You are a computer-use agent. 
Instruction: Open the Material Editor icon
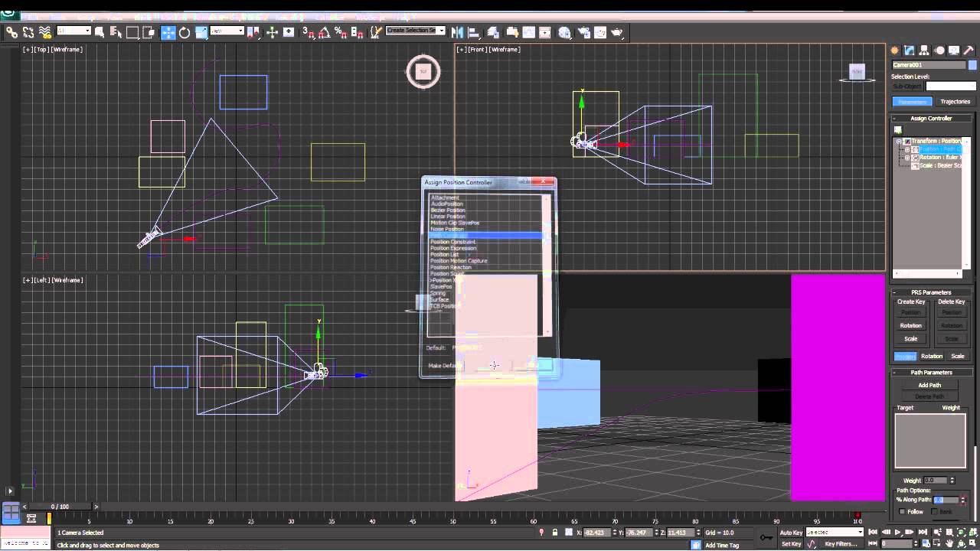(x=564, y=32)
